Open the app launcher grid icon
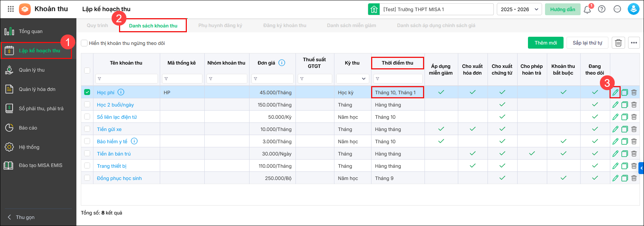The height and width of the screenshot is (226, 644). [x=11, y=9]
